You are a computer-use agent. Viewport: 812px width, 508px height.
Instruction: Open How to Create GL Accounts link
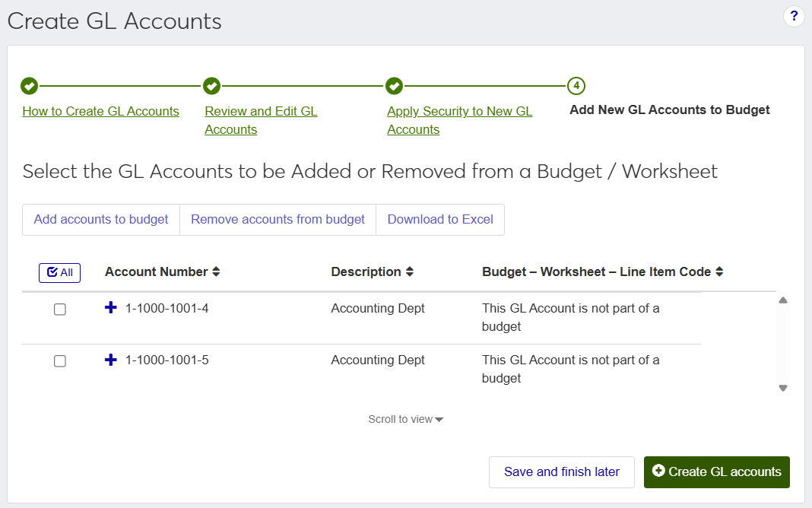[101, 111]
